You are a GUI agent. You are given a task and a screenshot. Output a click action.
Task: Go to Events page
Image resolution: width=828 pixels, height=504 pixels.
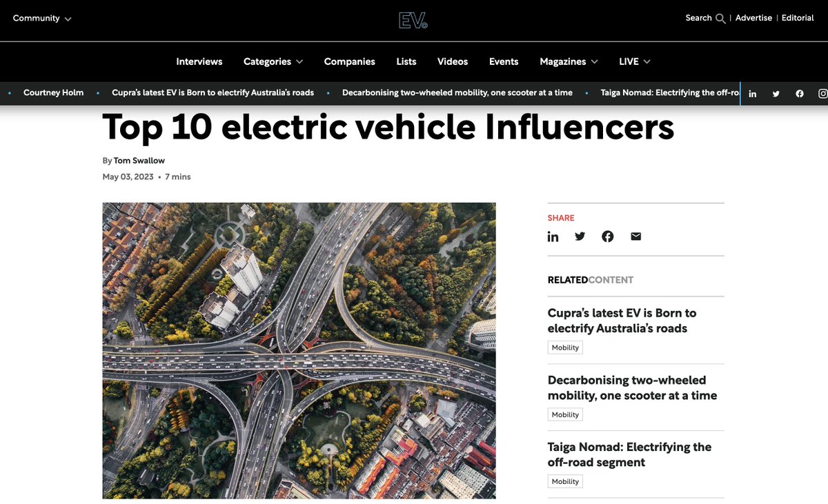pyautogui.click(x=504, y=61)
